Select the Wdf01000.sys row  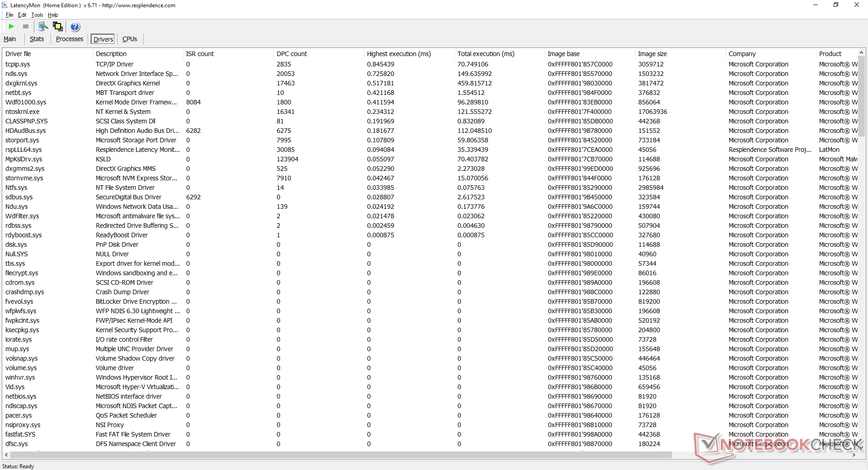point(430,102)
